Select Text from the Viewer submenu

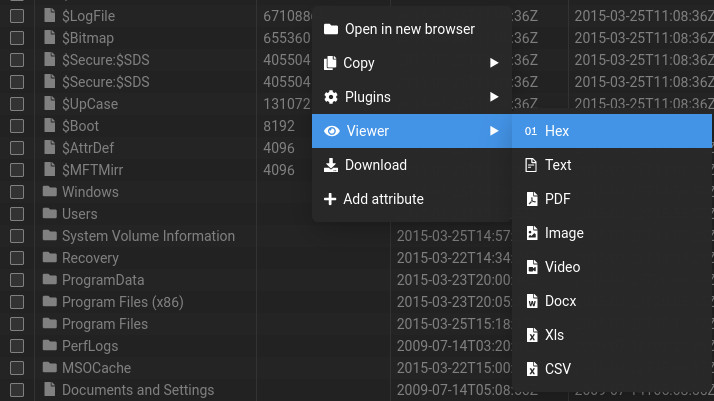[x=558, y=165]
